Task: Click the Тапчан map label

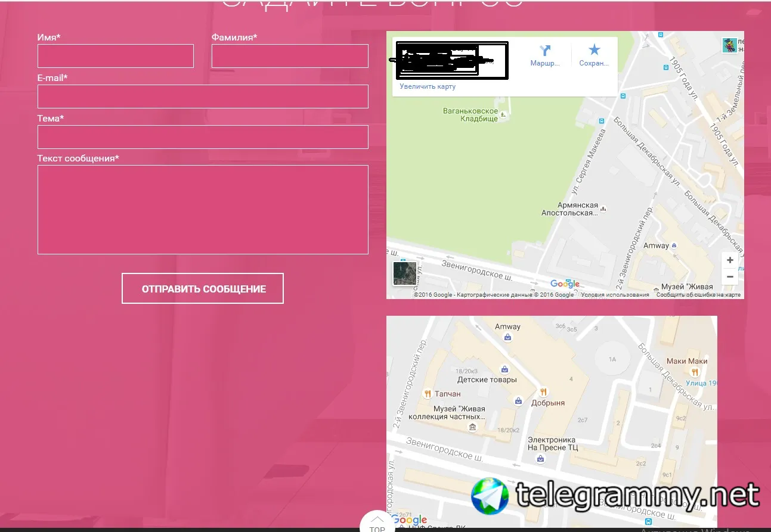Action: [x=448, y=394]
